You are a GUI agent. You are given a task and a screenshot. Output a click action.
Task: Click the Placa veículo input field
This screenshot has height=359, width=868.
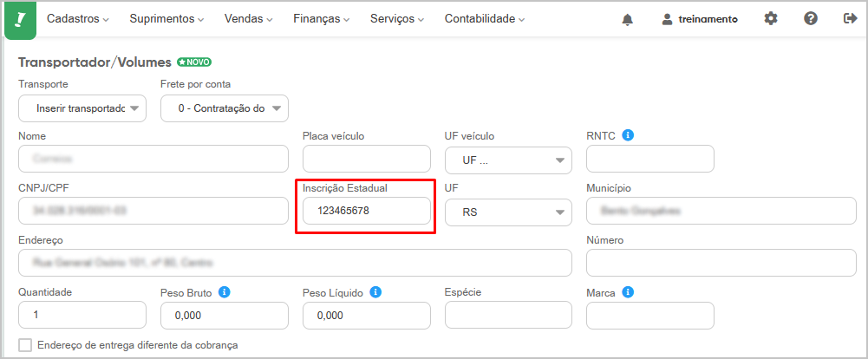point(367,160)
